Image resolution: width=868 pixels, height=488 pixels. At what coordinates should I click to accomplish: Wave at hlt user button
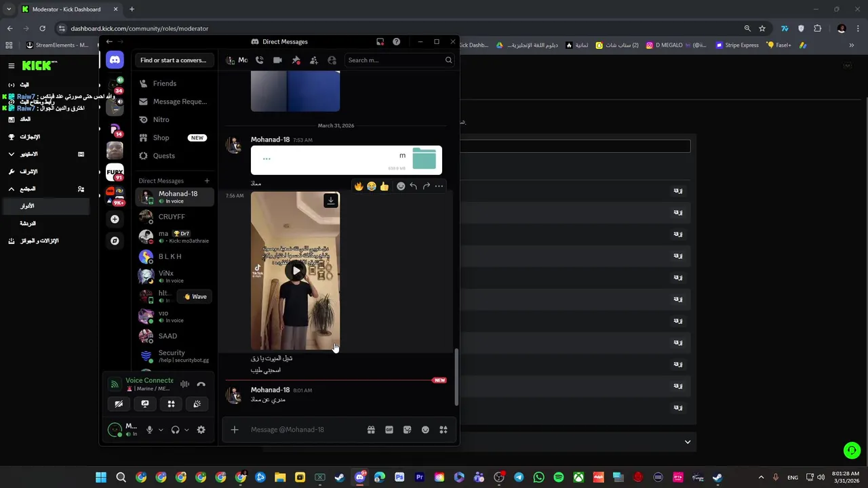click(195, 297)
